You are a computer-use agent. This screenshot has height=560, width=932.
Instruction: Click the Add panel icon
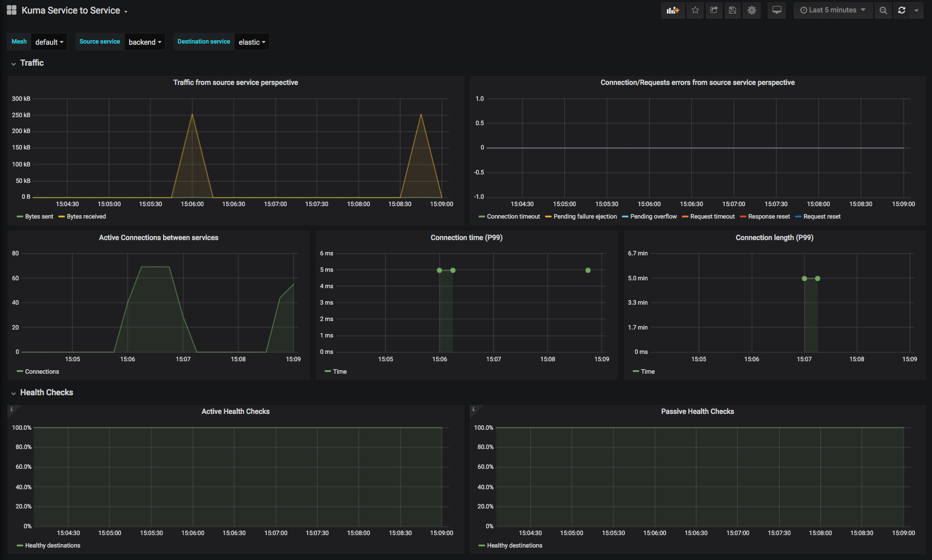coord(673,10)
